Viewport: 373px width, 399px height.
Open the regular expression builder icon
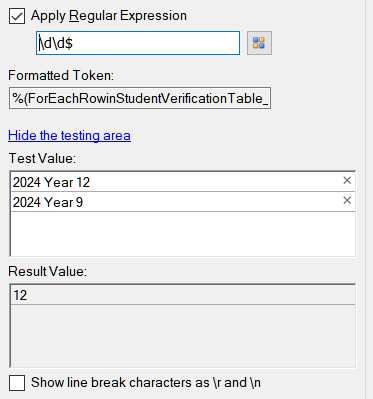pos(259,43)
